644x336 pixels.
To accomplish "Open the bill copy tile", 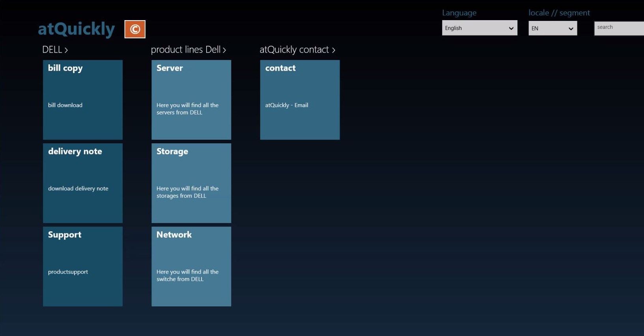I will point(83,100).
